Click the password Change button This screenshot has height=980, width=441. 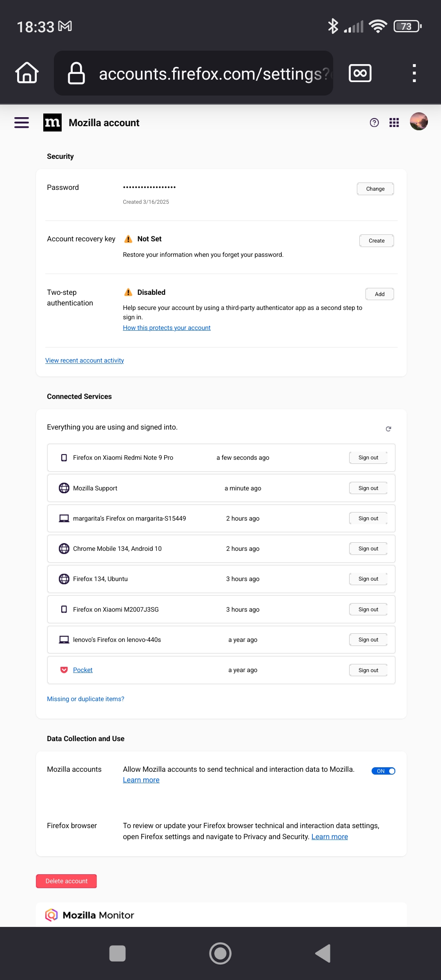pyautogui.click(x=375, y=189)
